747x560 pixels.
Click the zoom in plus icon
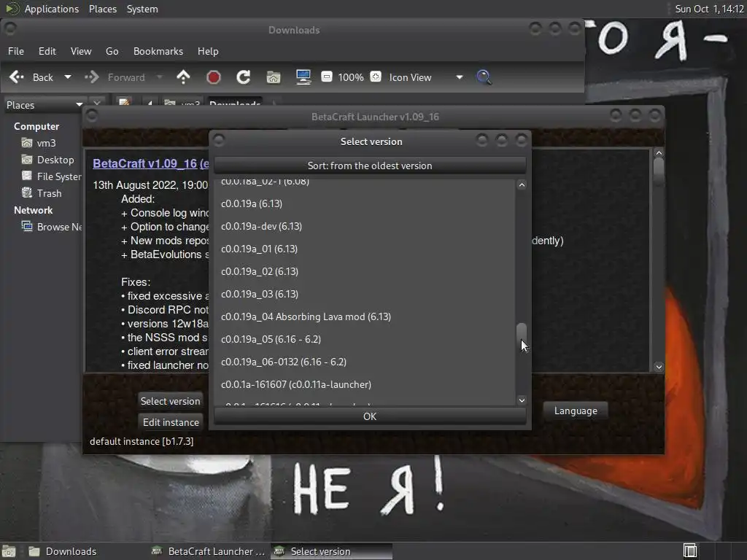(x=376, y=77)
